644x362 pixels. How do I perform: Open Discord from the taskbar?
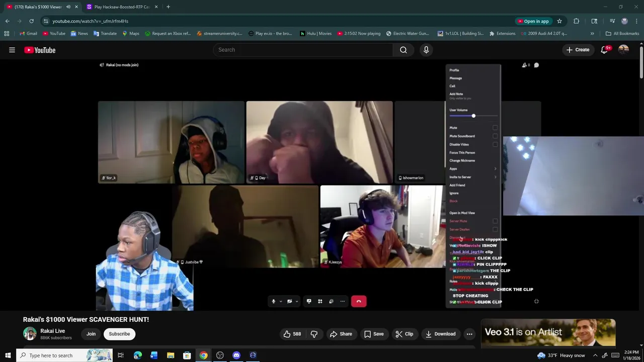tap(236, 355)
